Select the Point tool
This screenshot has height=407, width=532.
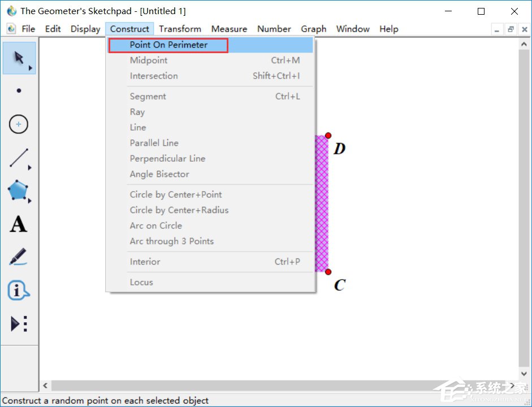point(19,90)
